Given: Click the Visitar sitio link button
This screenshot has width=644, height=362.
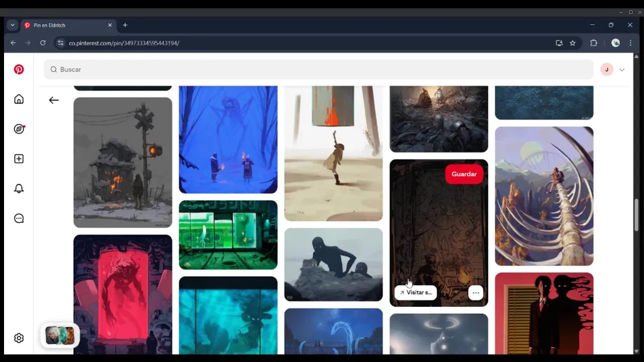Looking at the screenshot, I should (416, 293).
